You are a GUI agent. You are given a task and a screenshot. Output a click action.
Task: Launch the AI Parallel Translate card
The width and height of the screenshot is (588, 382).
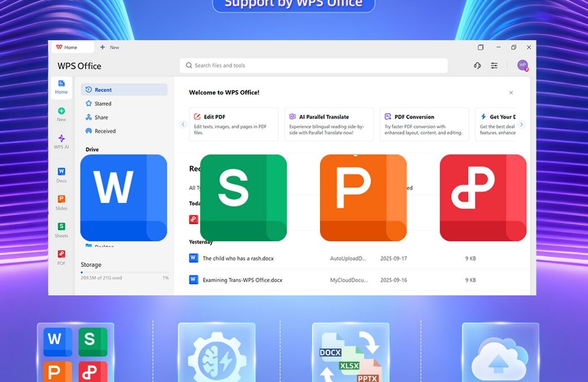(328, 124)
